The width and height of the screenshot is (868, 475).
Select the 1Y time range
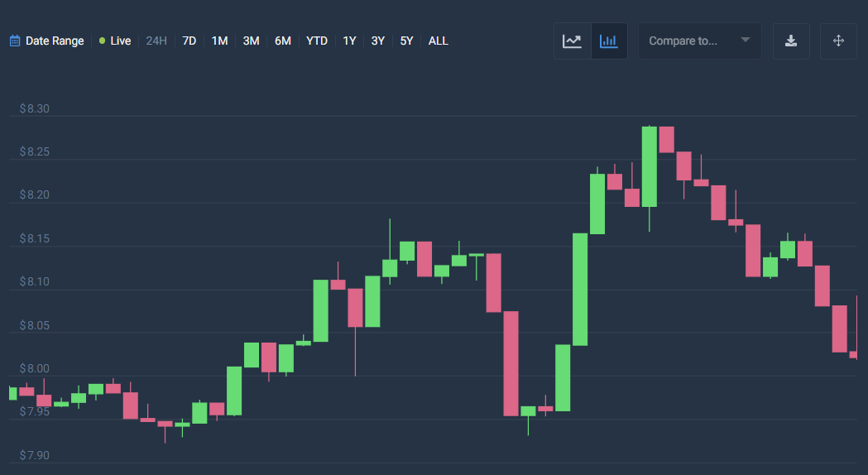coord(349,41)
